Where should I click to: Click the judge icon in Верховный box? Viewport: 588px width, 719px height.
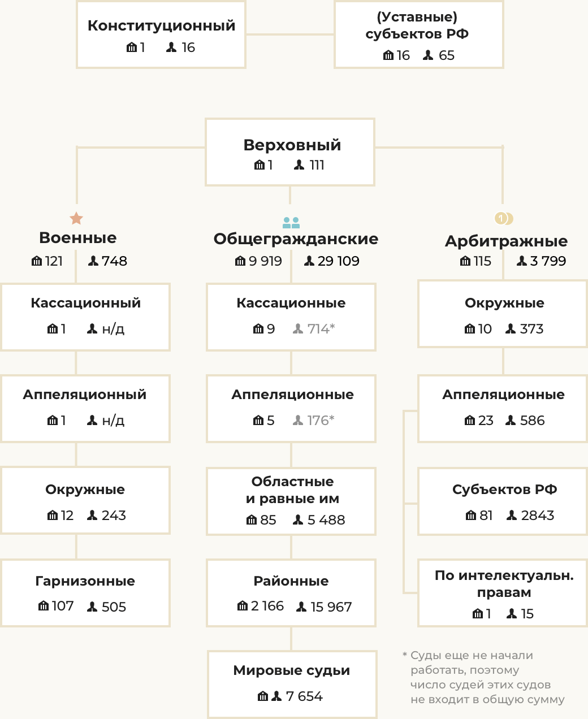(x=299, y=165)
